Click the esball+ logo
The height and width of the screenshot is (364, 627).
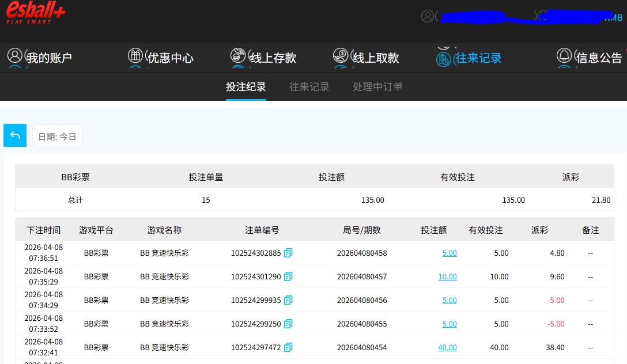tap(36, 13)
